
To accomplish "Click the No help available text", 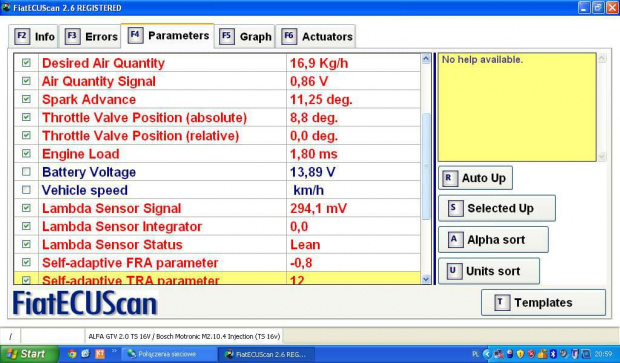I will [482, 60].
